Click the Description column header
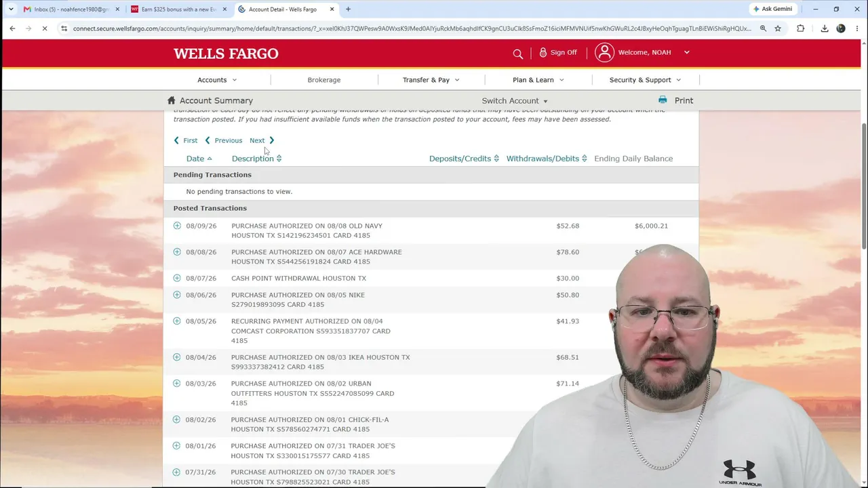868x488 pixels. tap(252, 159)
